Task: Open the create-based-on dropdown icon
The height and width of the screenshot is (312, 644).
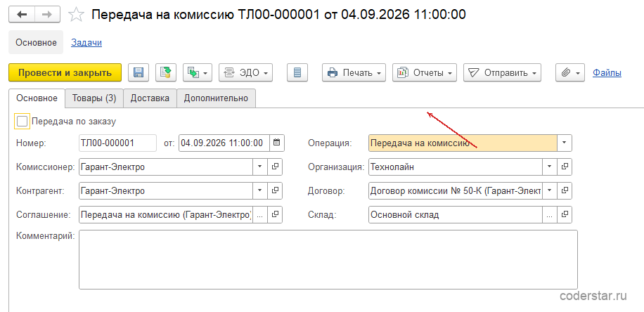Action: pyautogui.click(x=197, y=73)
